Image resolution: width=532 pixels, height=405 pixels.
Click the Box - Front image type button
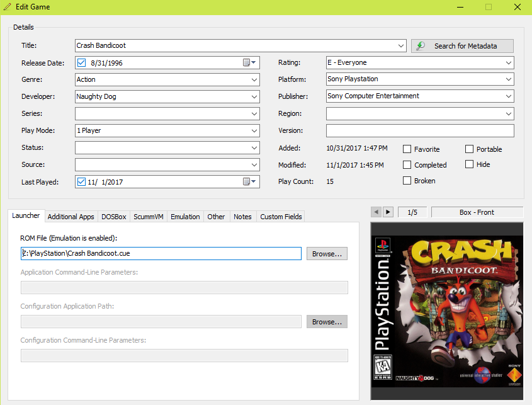point(477,212)
